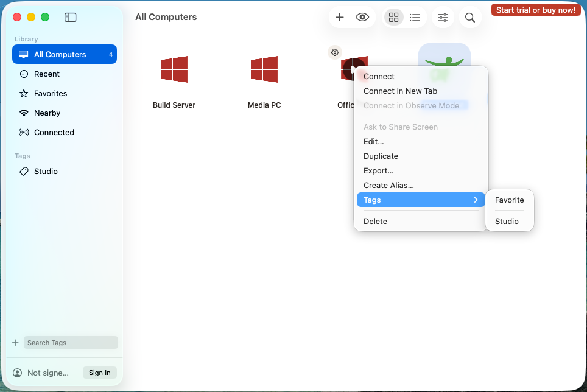Select All Computers in sidebar
Image resolution: width=587 pixels, height=392 pixels.
(x=65, y=54)
